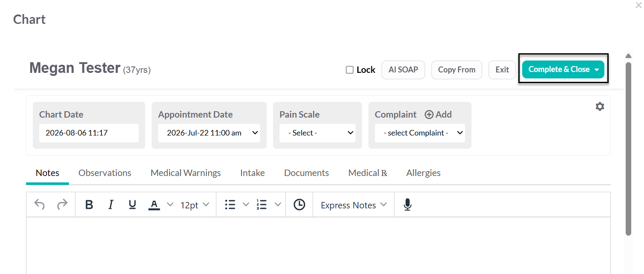The width and height of the screenshot is (644, 274).
Task: Click the Copy From button
Action: pos(457,69)
